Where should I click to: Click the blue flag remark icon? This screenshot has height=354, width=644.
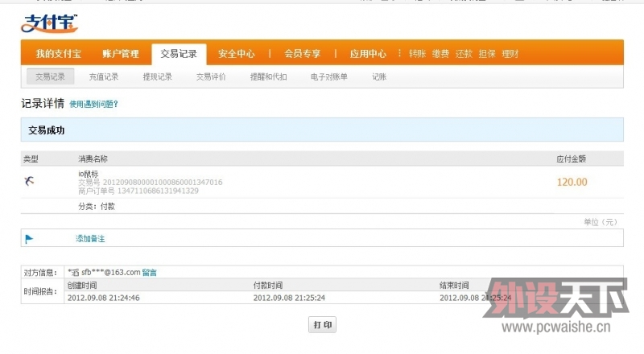[29, 239]
